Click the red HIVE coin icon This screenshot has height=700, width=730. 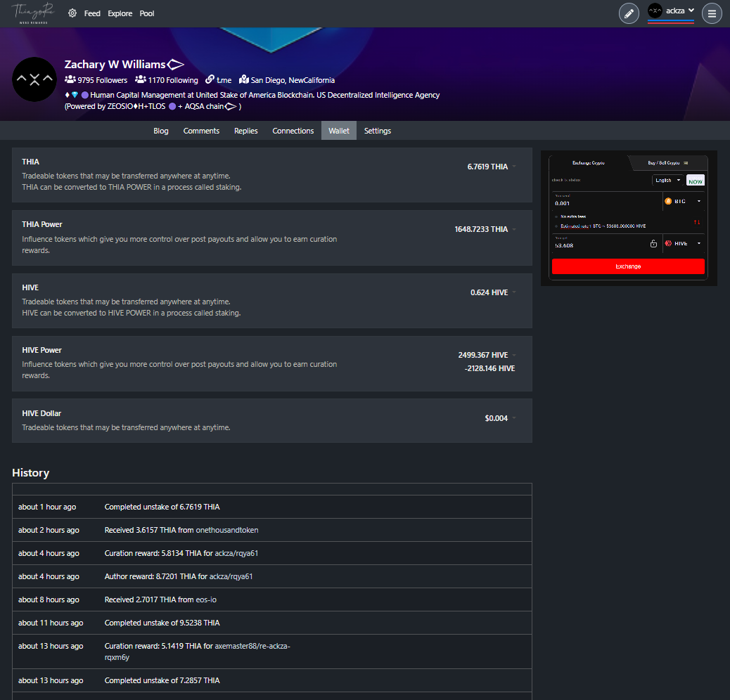click(669, 243)
